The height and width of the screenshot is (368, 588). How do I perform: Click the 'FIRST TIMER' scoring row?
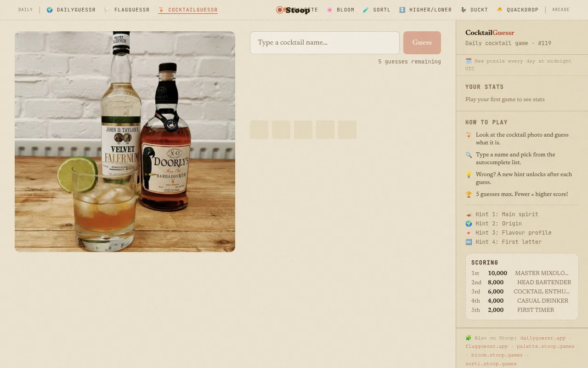[522, 310]
